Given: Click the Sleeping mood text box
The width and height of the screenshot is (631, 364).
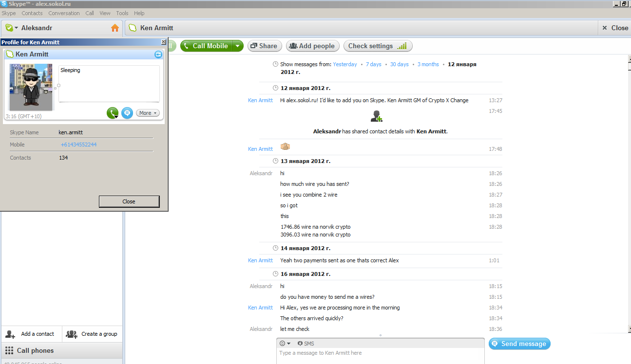Looking at the screenshot, I should [109, 84].
